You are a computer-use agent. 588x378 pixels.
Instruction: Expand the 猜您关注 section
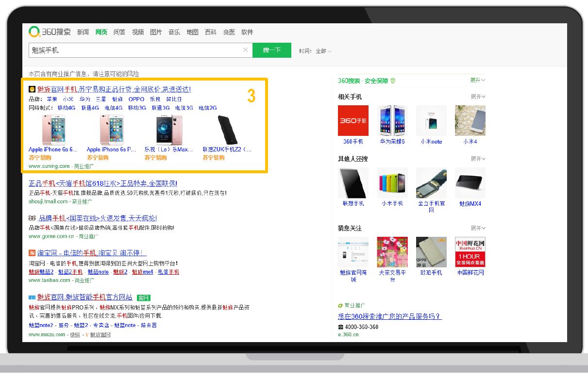[x=478, y=228]
